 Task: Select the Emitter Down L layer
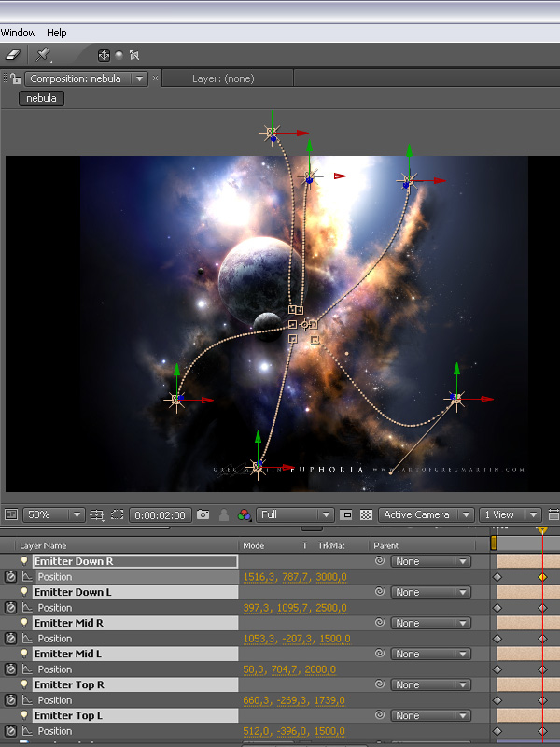point(135,592)
